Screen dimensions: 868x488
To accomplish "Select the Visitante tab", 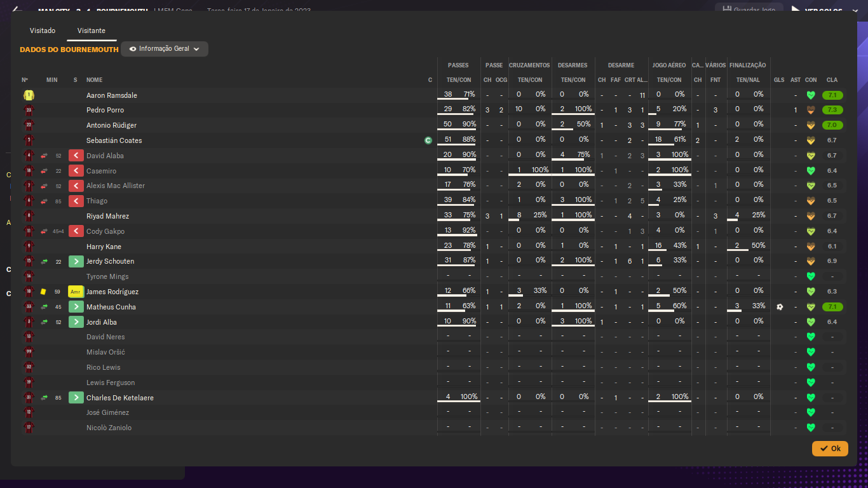I will coord(92,30).
